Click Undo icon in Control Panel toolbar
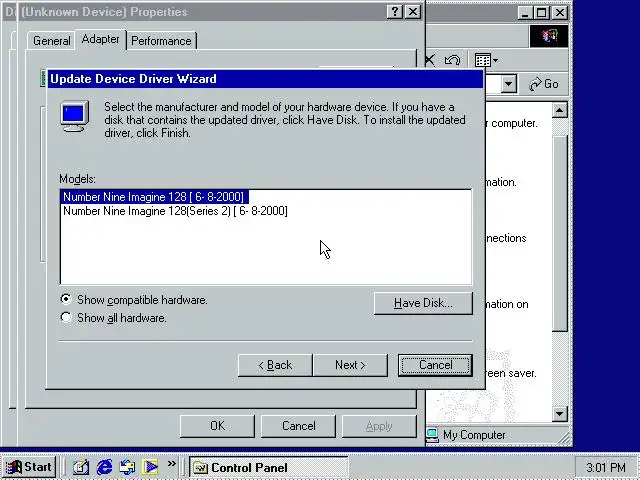The height and width of the screenshot is (480, 640). click(452, 60)
